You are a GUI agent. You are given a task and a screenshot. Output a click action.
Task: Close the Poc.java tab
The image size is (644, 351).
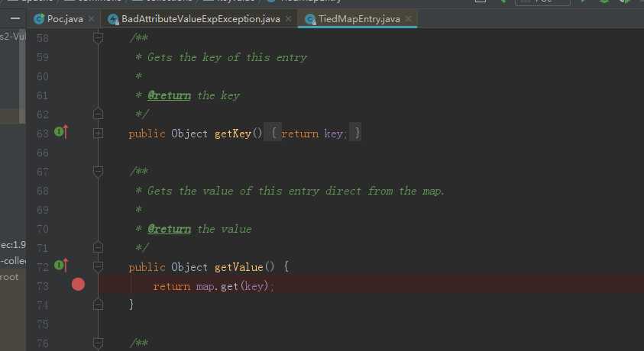point(91,19)
